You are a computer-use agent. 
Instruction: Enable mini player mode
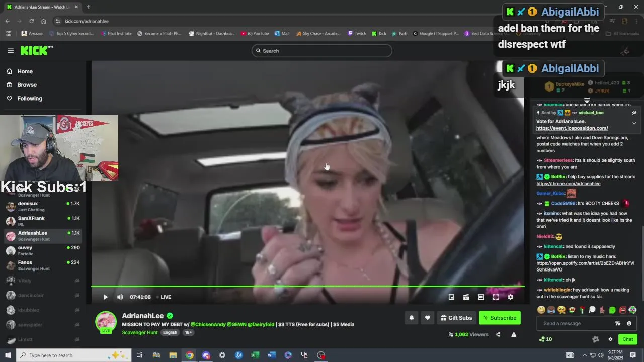coord(451,297)
